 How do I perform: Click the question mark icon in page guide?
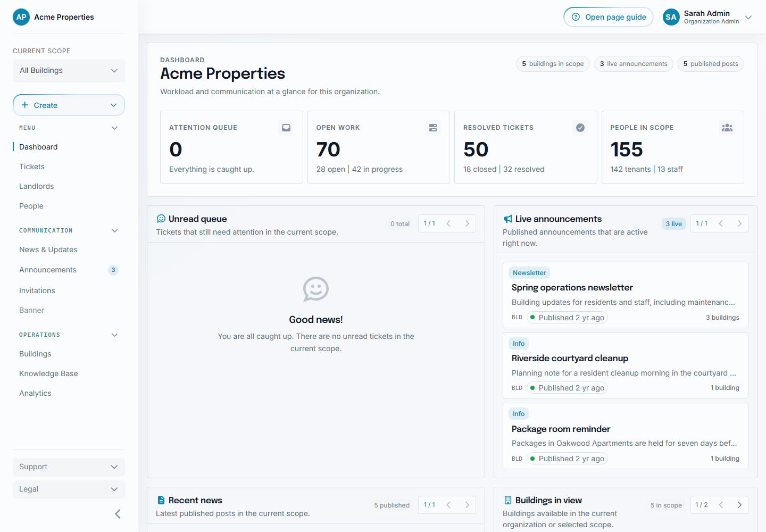576,17
